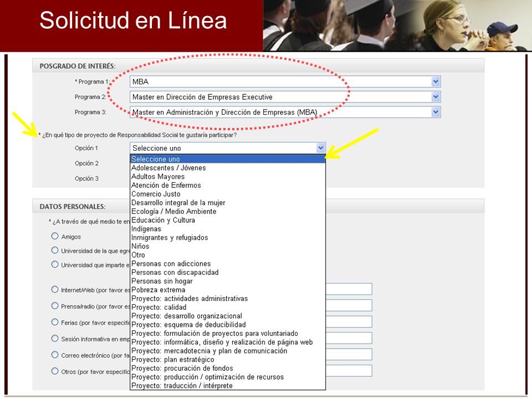The height and width of the screenshot is (399, 532).
Task: Select 'Universidad de la que egresé' radio
Action: pyautogui.click(x=55, y=250)
